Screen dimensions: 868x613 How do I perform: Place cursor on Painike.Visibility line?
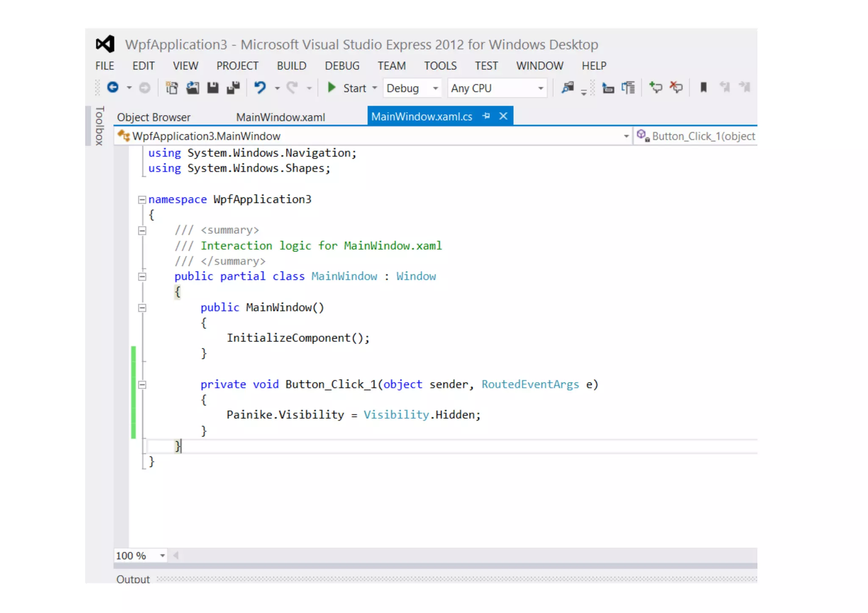coord(353,415)
